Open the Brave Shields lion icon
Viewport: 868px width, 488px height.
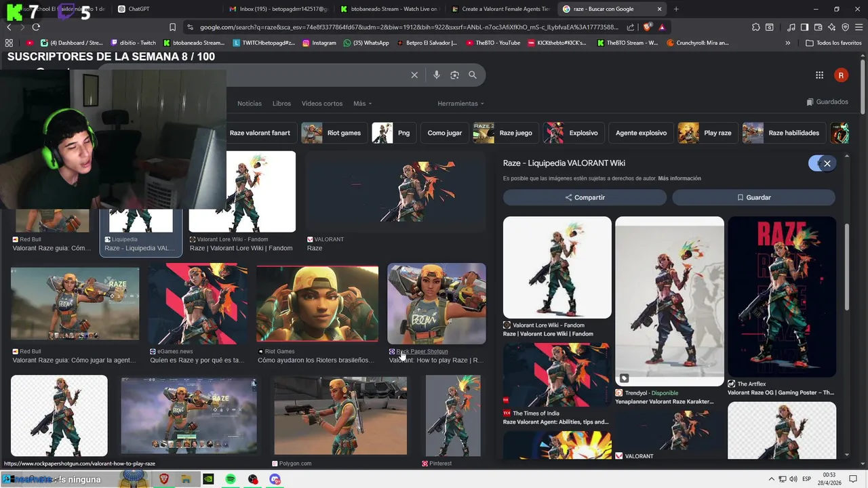click(x=647, y=27)
